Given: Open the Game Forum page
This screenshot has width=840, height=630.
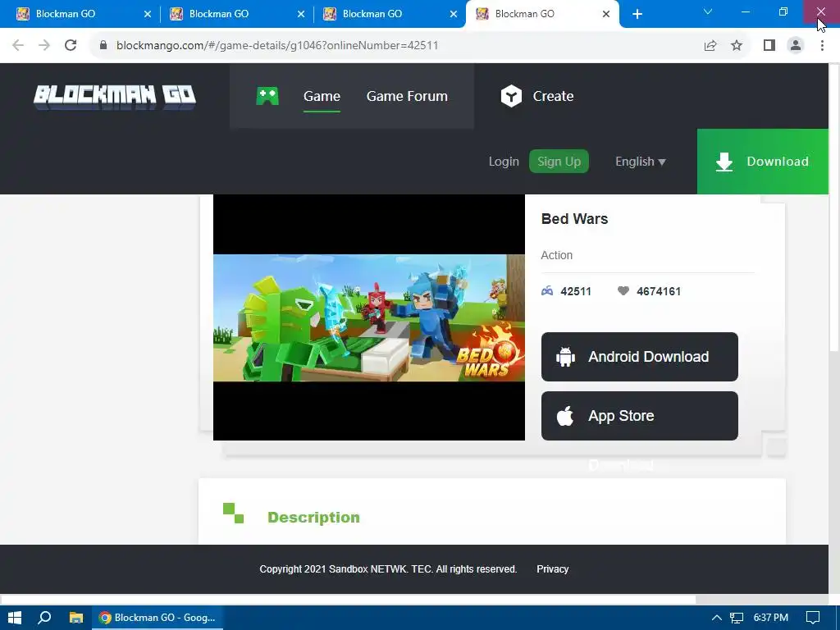Looking at the screenshot, I should click(x=407, y=96).
